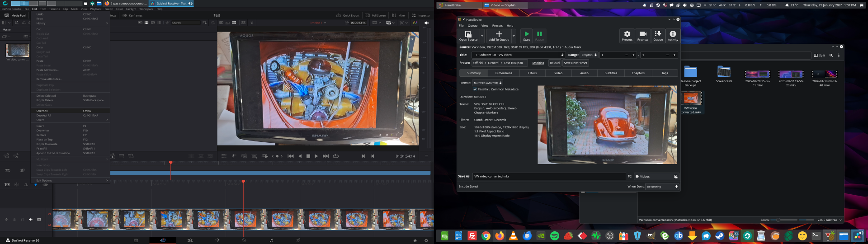The image size is (868, 244).
Task: Open Timeline 1 dropdown in Resolve viewer
Action: [x=318, y=23]
